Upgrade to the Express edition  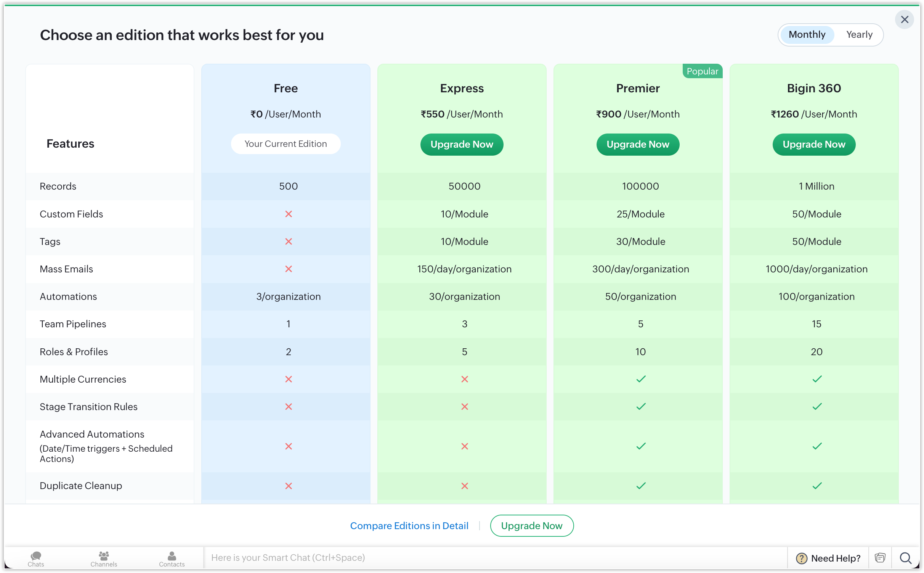(461, 144)
